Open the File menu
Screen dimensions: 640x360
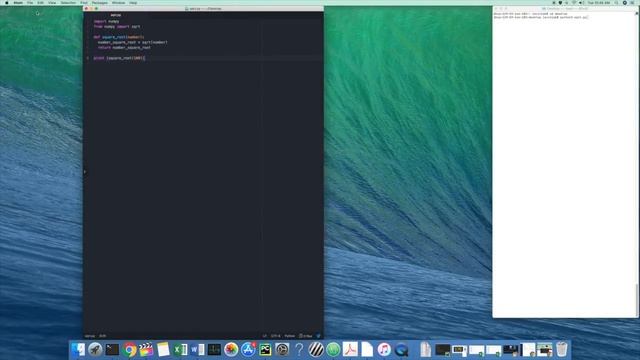(x=30, y=3)
